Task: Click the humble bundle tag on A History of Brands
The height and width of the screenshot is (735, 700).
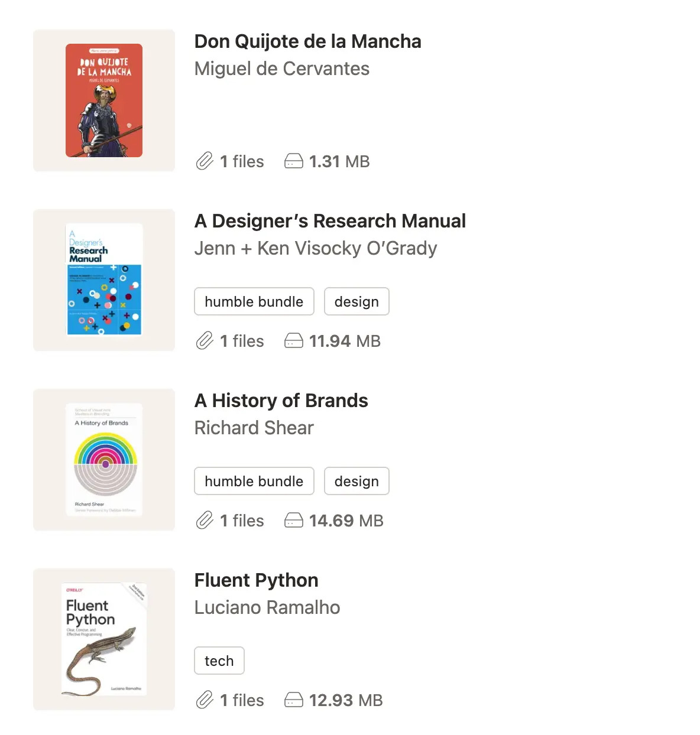Action: (254, 481)
